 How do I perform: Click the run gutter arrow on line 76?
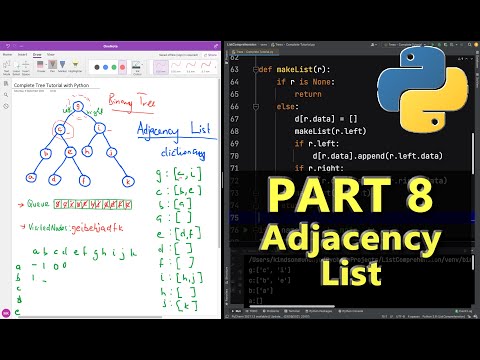[x=246, y=230]
